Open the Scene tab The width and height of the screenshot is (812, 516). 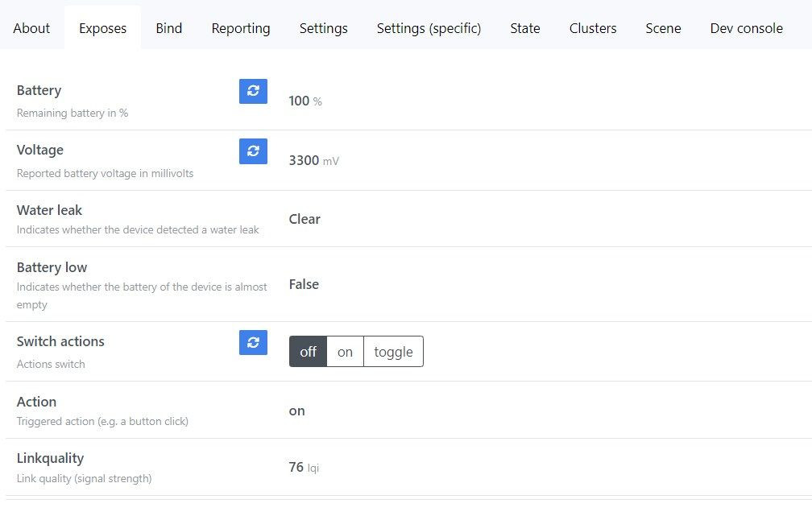click(x=663, y=28)
